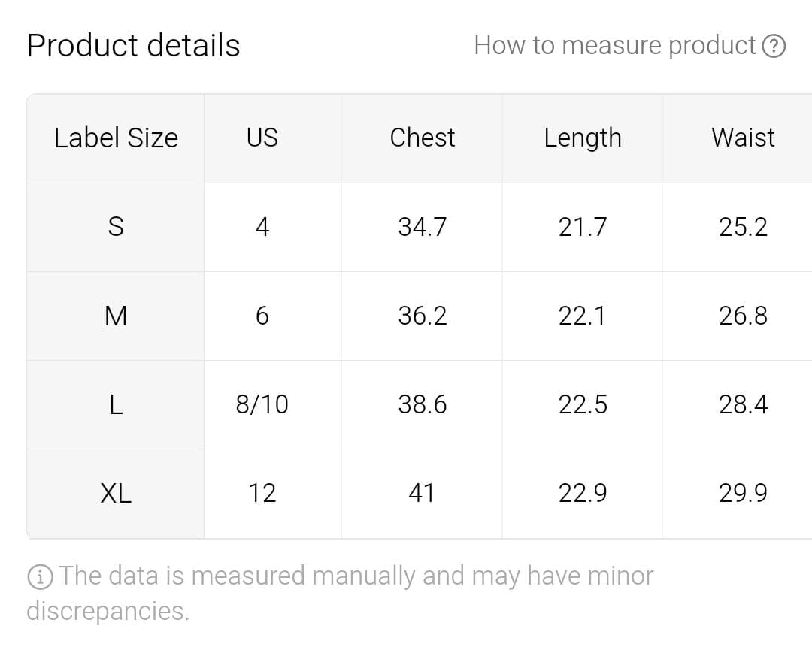Select the L size row label
Screen dimensions: 812x653
point(116,404)
